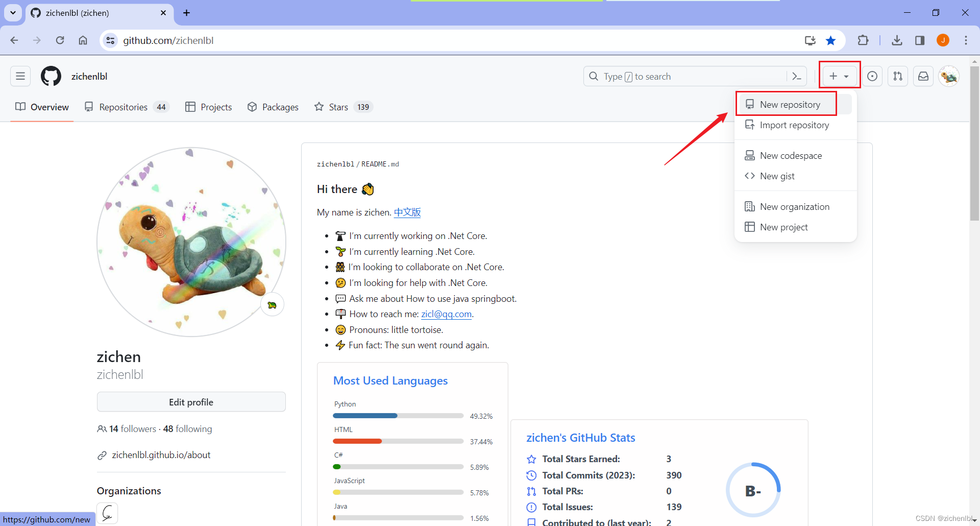The width and height of the screenshot is (980, 526).
Task: Select New codespace menu entry
Action: coord(795,155)
